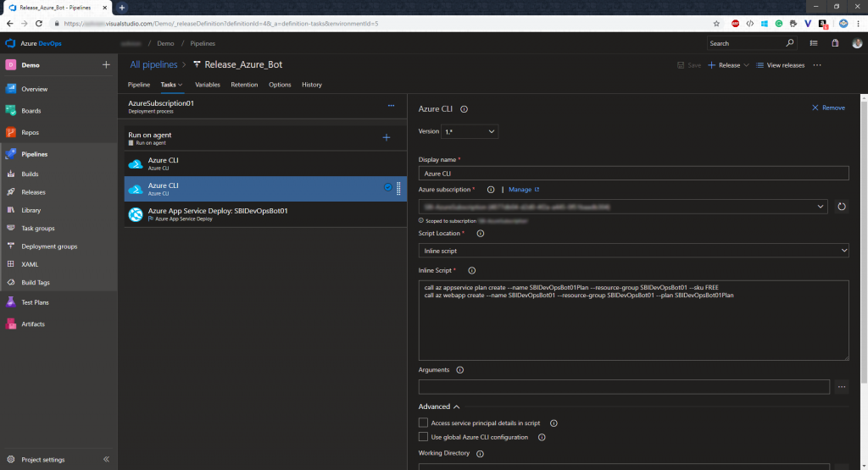Collapse the left sidebar with double chevron
Image resolution: width=868 pixels, height=470 pixels.
106,459
